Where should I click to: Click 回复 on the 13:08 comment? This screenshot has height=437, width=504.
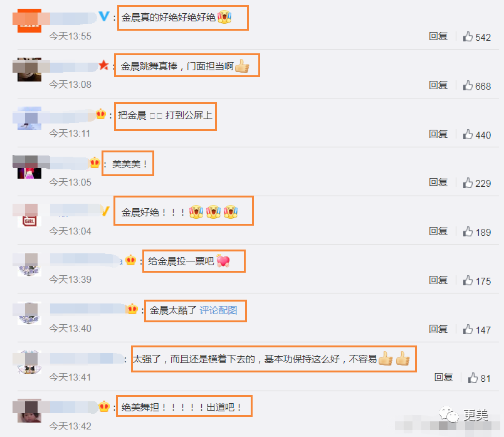(438, 85)
